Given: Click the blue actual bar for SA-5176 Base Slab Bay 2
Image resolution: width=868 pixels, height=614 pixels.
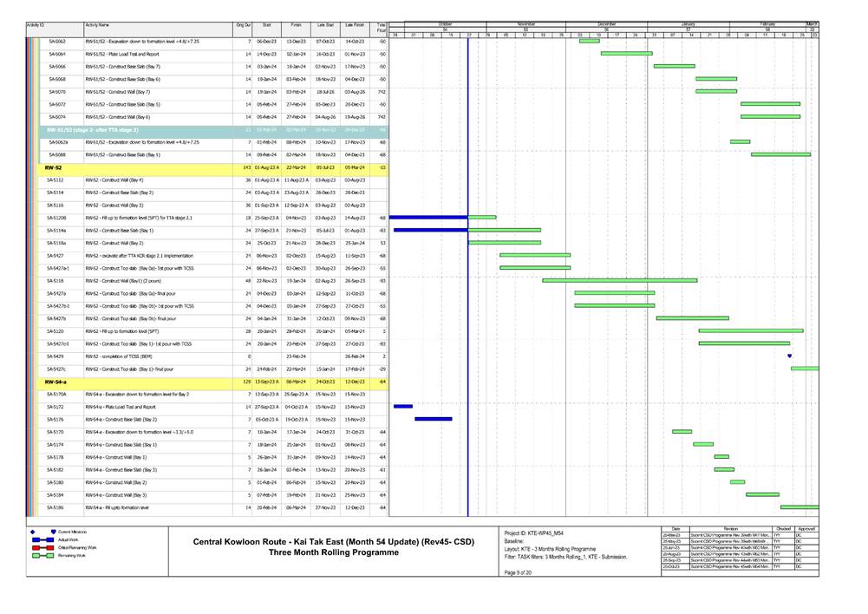Looking at the screenshot, I should pyautogui.click(x=433, y=419).
